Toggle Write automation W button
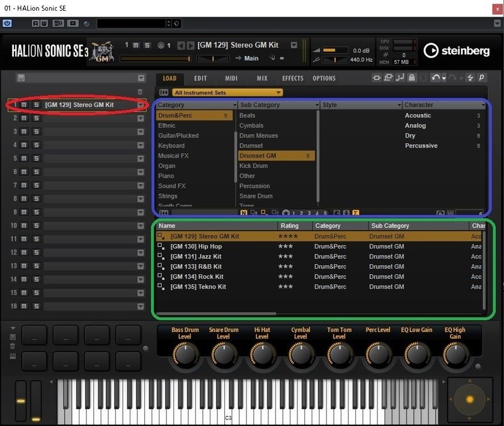This screenshot has height=426, width=504. pos(44,23)
